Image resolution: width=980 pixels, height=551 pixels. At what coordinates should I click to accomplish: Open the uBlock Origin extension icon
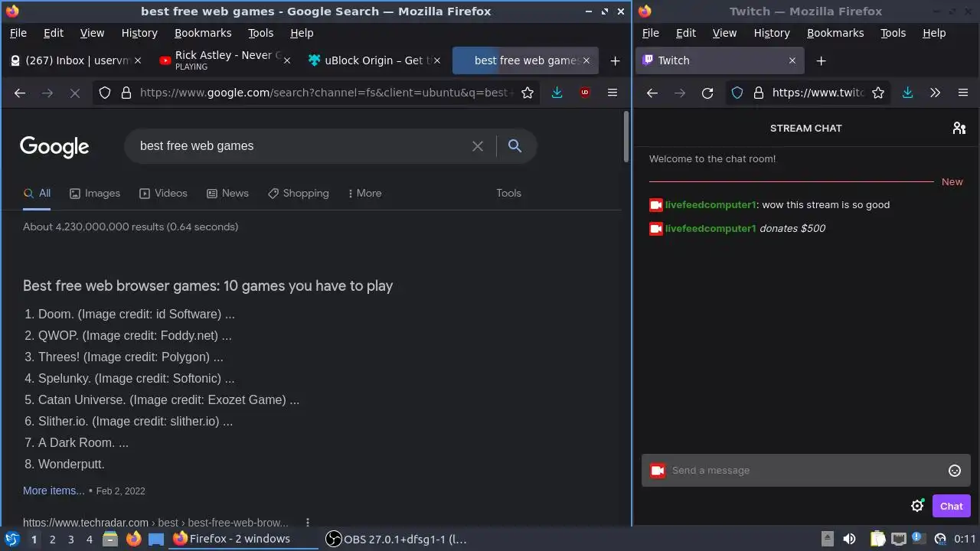(x=585, y=93)
